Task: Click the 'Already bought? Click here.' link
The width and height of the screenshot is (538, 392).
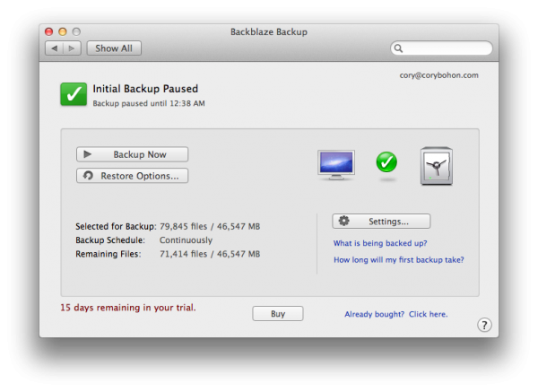Action: coord(395,314)
